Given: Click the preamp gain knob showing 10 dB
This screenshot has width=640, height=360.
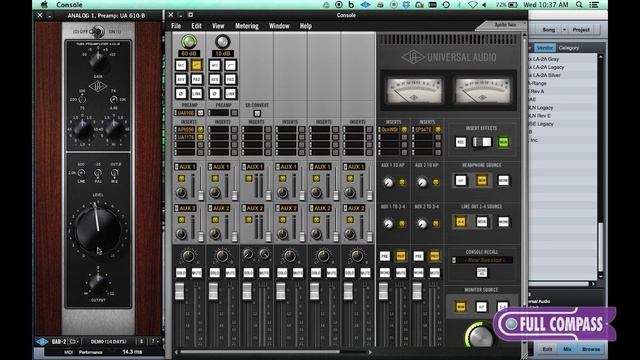Looking at the screenshot, I should pyautogui.click(x=222, y=42).
